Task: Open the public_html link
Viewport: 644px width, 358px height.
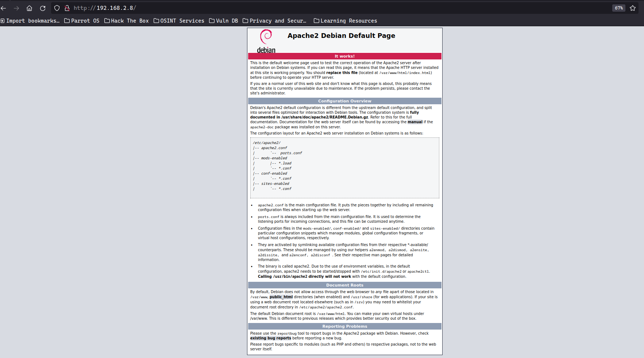Action: click(281, 297)
